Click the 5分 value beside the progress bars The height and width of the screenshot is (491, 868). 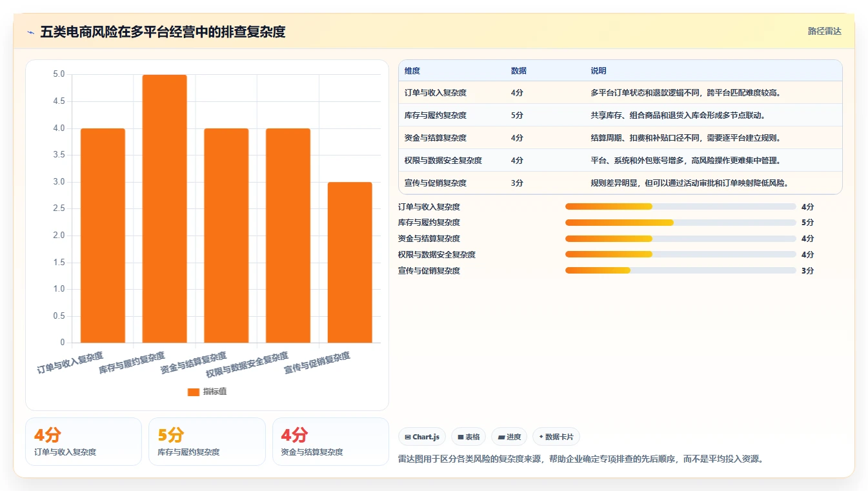(x=807, y=223)
